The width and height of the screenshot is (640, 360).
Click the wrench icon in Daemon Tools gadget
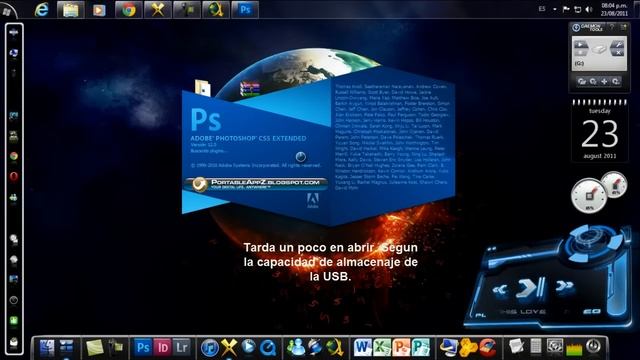point(618,44)
